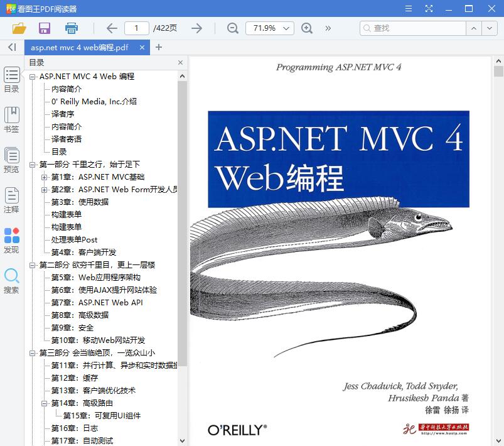Viewport: 504px width, 446px height.
Task: Collapse the sidebar with the arrow icon
Action: click(x=12, y=47)
